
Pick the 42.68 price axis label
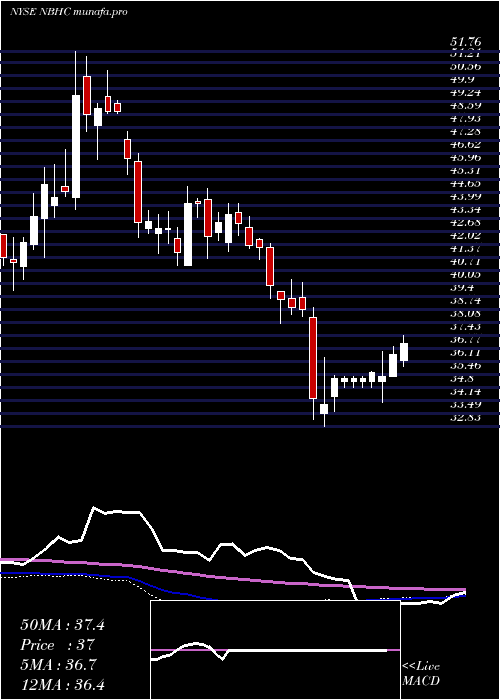(x=466, y=222)
